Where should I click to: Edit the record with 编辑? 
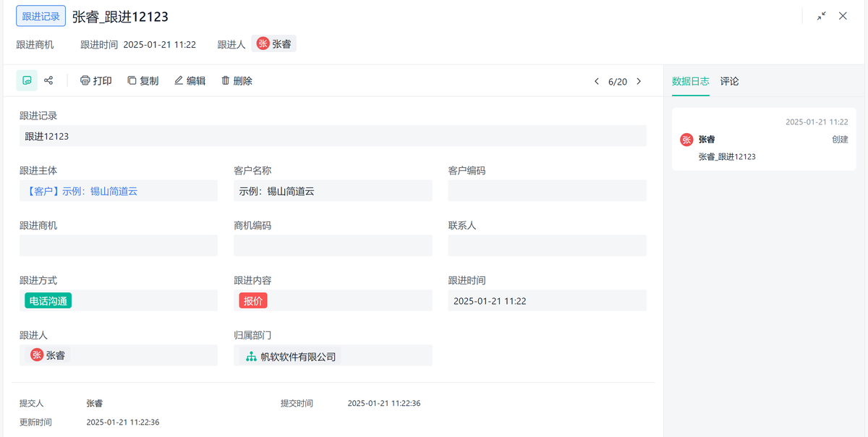tap(190, 81)
